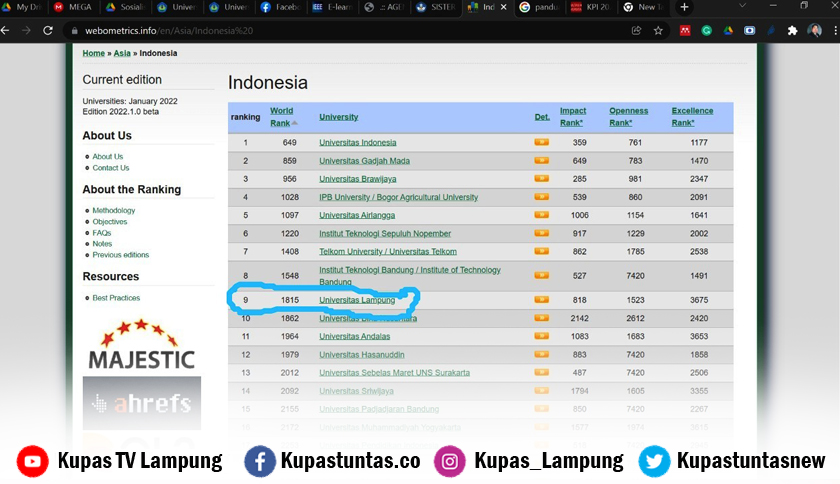Click the Det. column header

click(x=542, y=117)
